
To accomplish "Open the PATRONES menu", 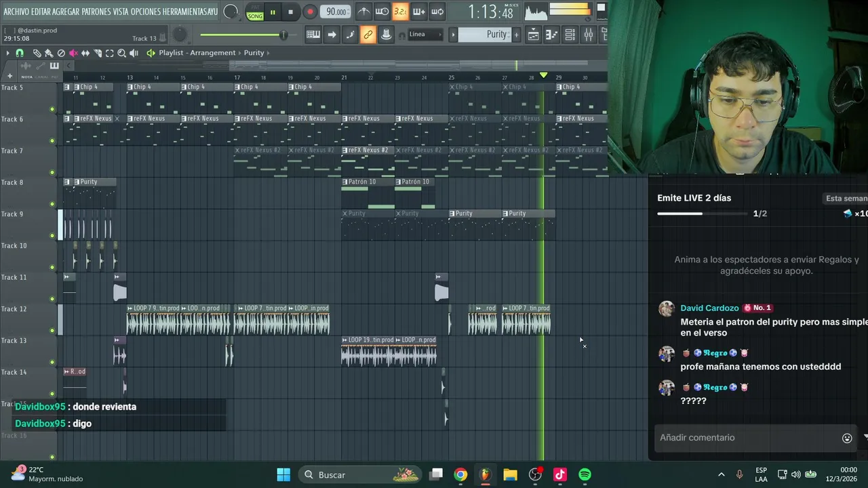I will coord(97,12).
